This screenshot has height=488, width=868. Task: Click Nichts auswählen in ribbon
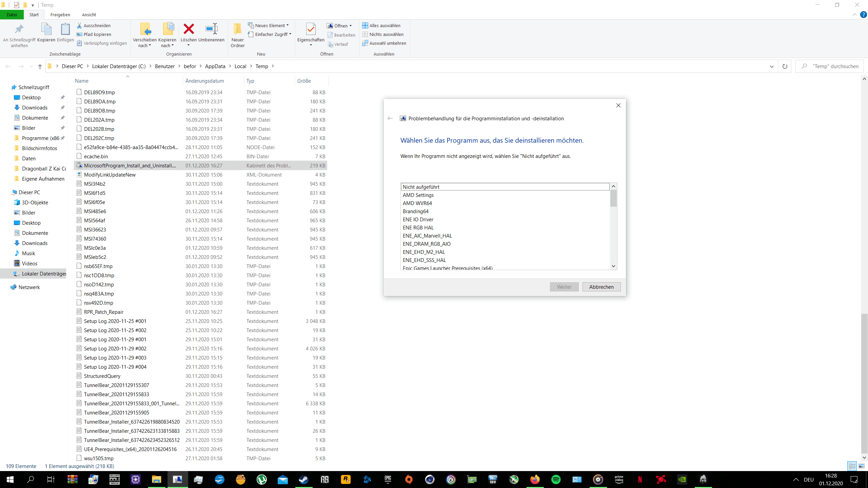point(383,34)
